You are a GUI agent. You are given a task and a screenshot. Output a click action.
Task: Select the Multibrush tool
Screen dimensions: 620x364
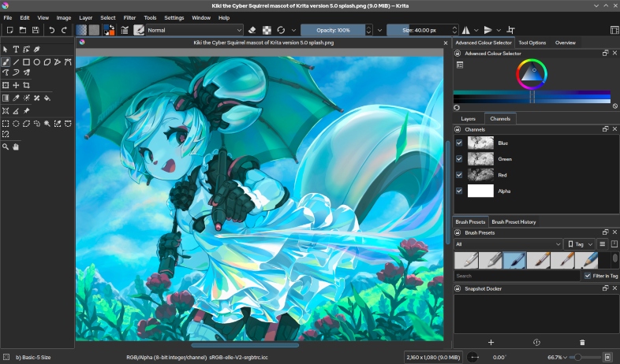tap(26, 72)
